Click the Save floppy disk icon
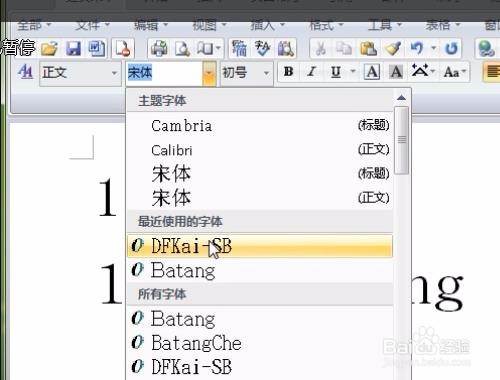This screenshot has width=500, height=380. pos(73,49)
